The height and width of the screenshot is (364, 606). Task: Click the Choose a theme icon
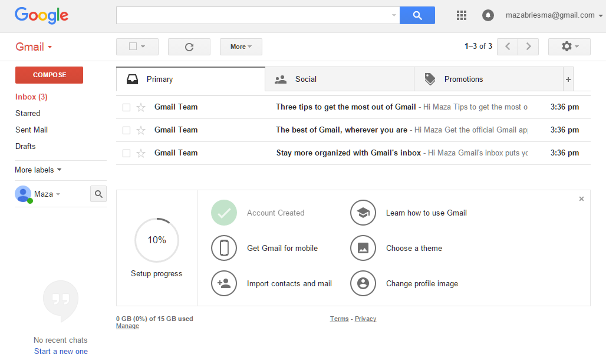[x=363, y=248]
